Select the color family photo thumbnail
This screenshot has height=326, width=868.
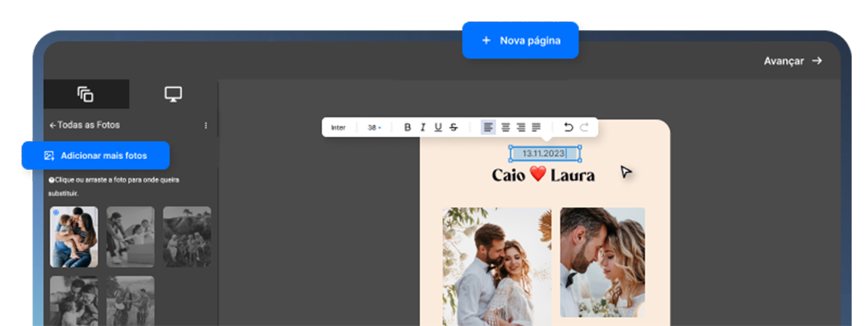coord(73,236)
